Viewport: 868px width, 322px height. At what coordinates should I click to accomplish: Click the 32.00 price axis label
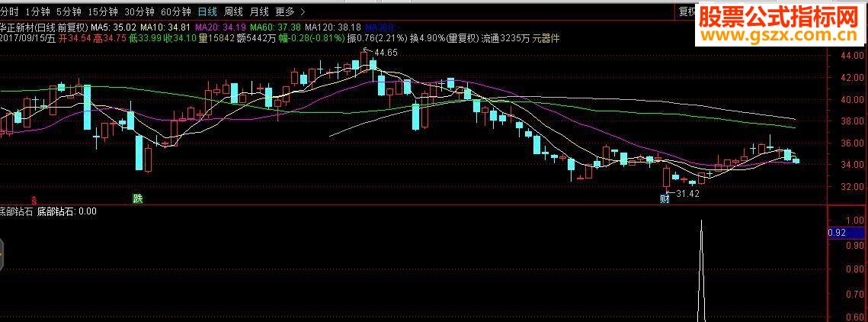click(851, 186)
